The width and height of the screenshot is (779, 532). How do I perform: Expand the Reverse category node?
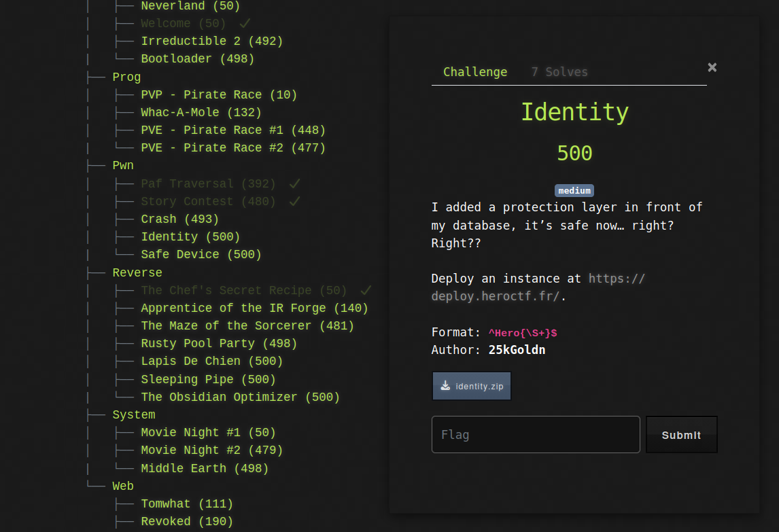[x=137, y=273]
